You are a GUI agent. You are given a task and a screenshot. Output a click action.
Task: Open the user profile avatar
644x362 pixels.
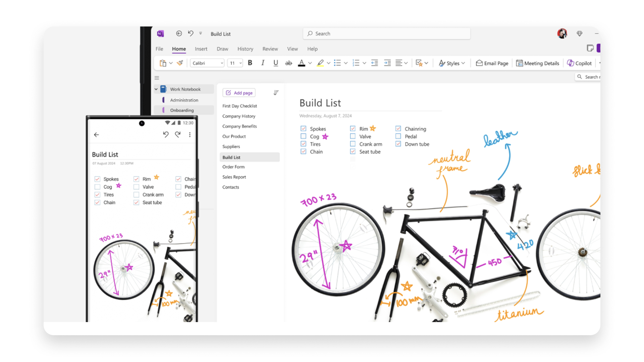pyautogui.click(x=562, y=34)
